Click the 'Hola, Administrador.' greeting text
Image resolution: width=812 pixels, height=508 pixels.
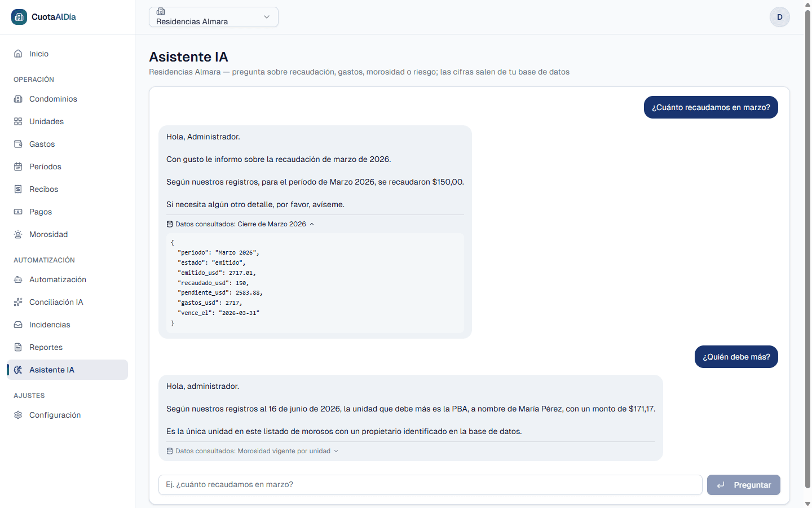pyautogui.click(x=203, y=137)
